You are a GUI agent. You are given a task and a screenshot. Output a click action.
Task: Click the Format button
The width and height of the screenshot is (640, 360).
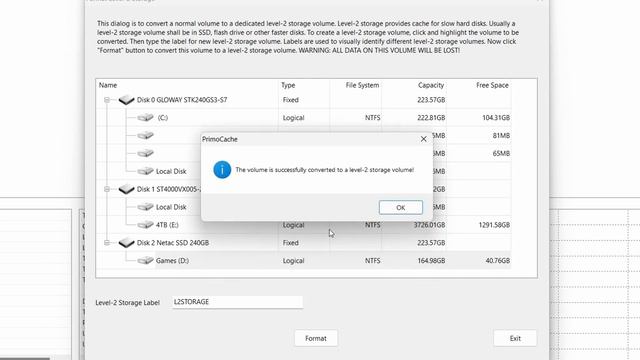(x=316, y=338)
